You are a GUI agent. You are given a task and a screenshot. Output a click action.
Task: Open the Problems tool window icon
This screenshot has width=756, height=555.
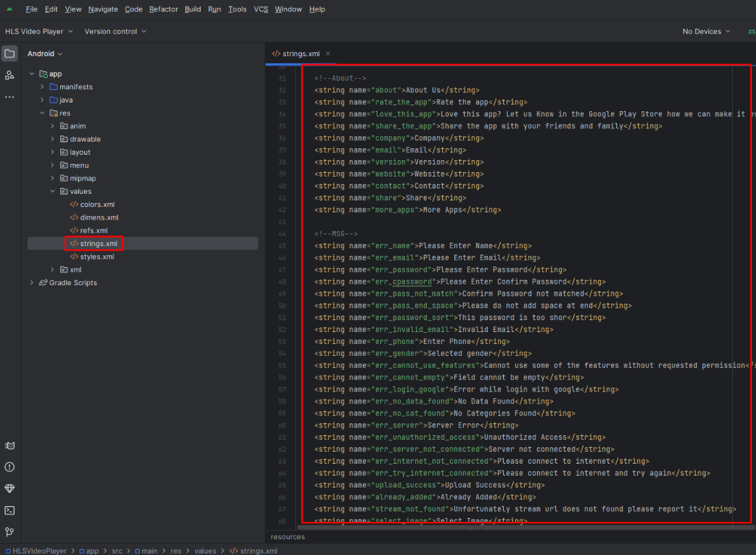[x=10, y=467]
